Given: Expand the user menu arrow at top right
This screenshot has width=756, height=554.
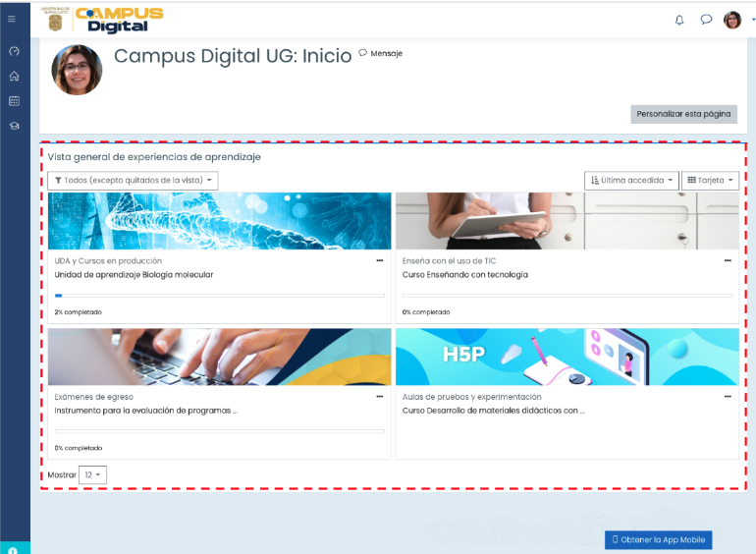Looking at the screenshot, I should (x=753, y=20).
